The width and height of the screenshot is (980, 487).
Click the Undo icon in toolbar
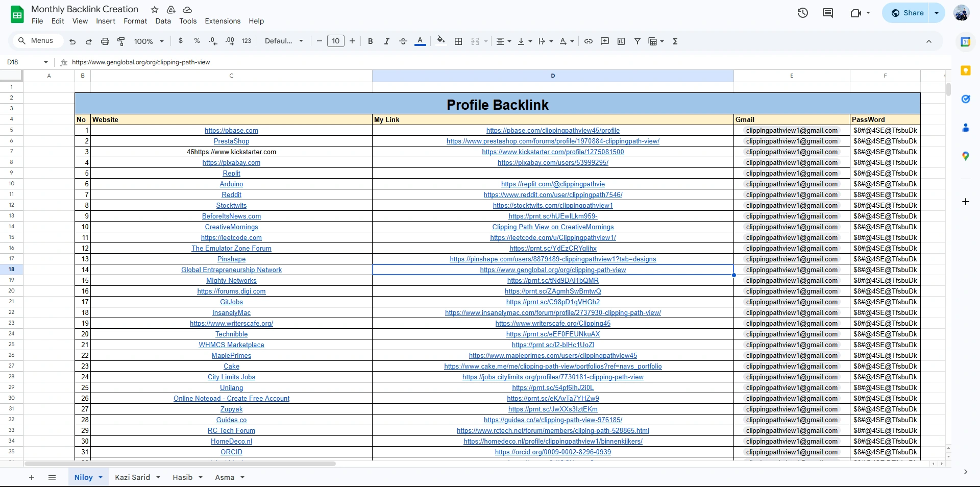click(x=72, y=41)
